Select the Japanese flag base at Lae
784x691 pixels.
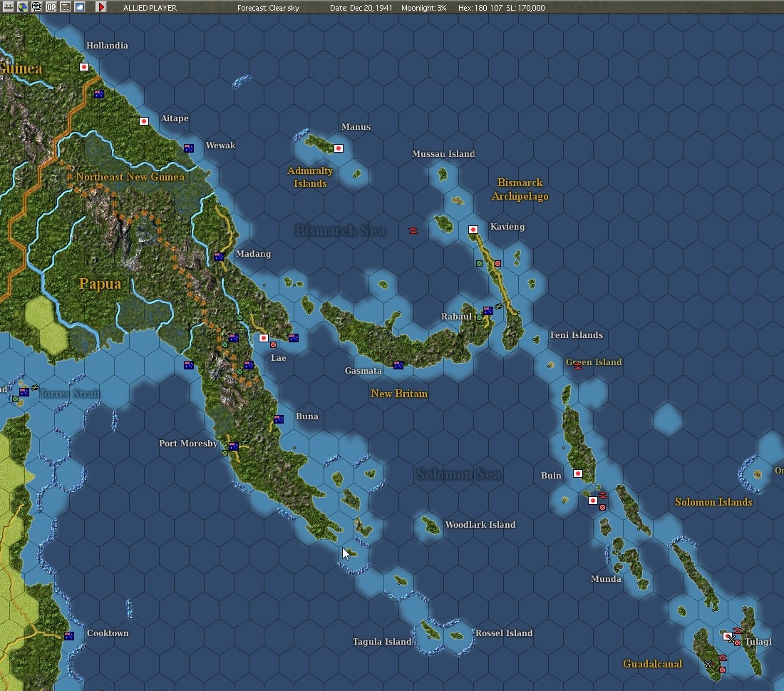click(x=264, y=338)
